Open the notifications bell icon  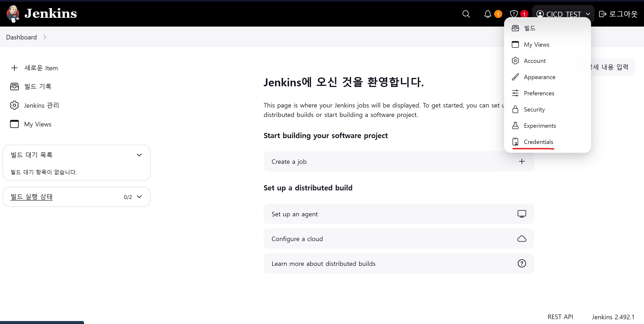coord(487,14)
